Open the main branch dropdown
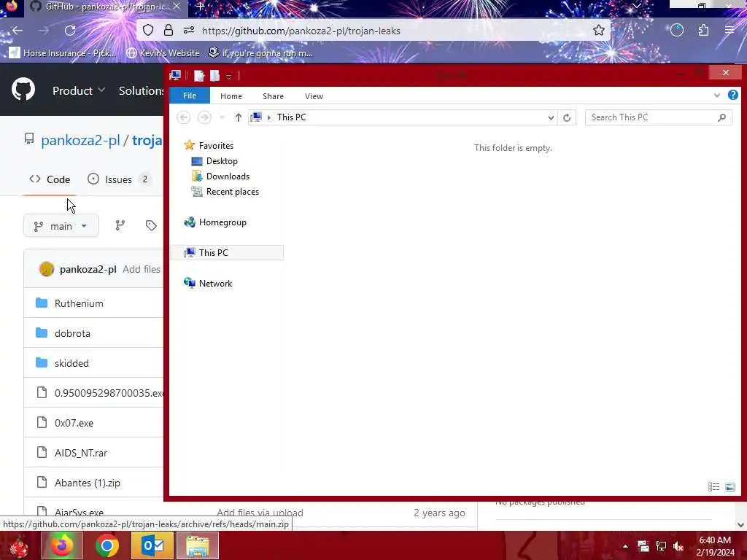The height and width of the screenshot is (560, 747). [x=61, y=226]
